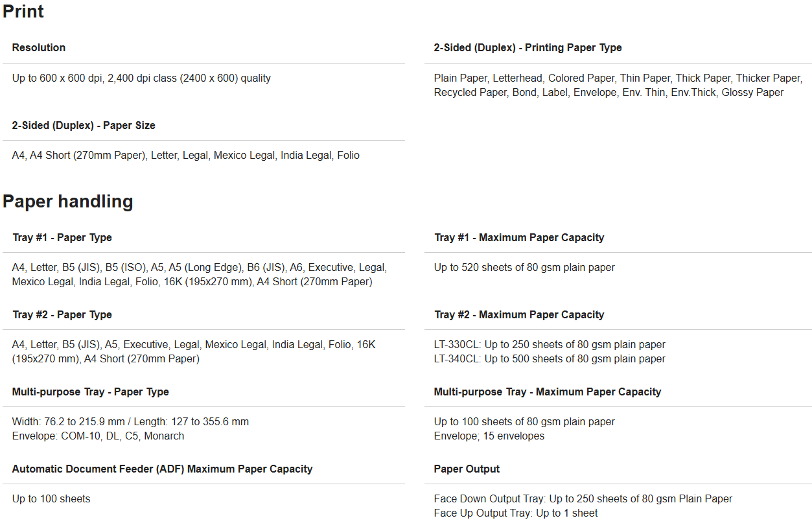Click the LT-330CL 250 sheets line

(x=550, y=345)
